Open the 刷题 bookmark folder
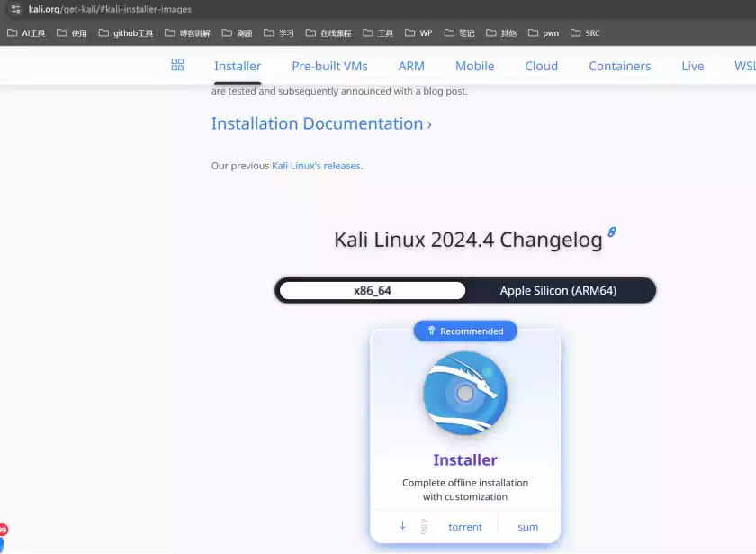756x554 pixels. [x=238, y=32]
